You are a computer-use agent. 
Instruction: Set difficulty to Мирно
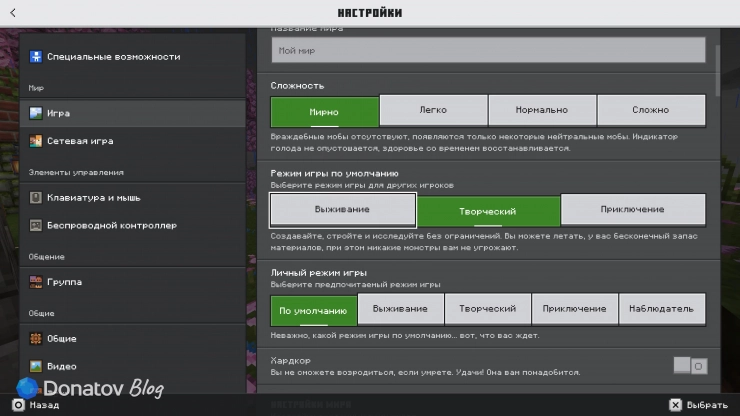(x=325, y=111)
